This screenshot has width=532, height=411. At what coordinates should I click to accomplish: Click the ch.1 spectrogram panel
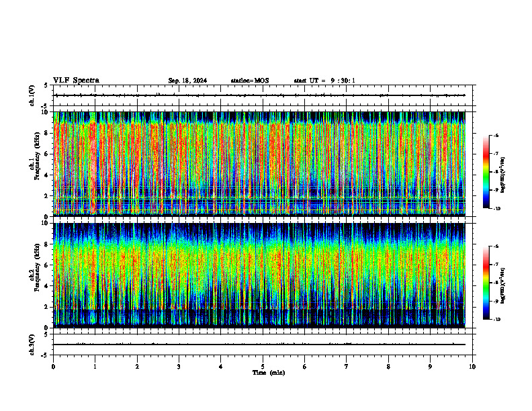pyautogui.click(x=259, y=164)
